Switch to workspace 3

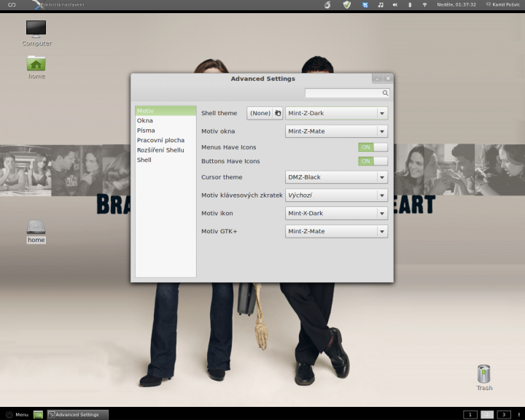[x=504, y=415]
